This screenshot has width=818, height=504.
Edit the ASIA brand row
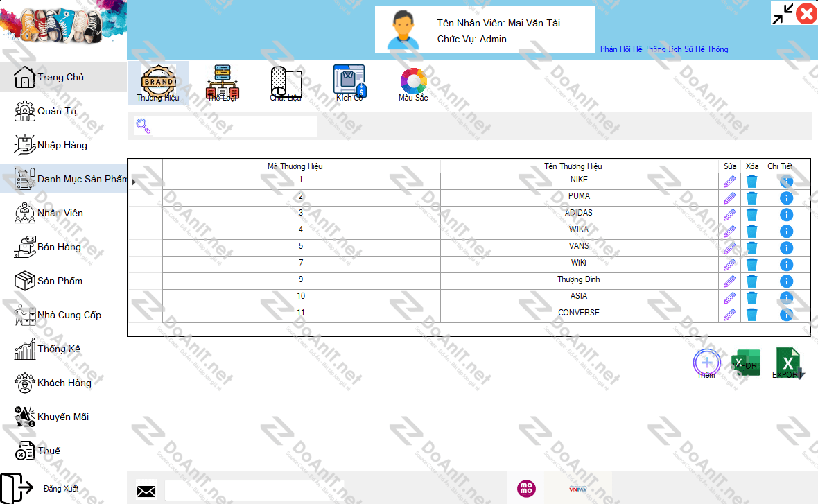(x=729, y=298)
